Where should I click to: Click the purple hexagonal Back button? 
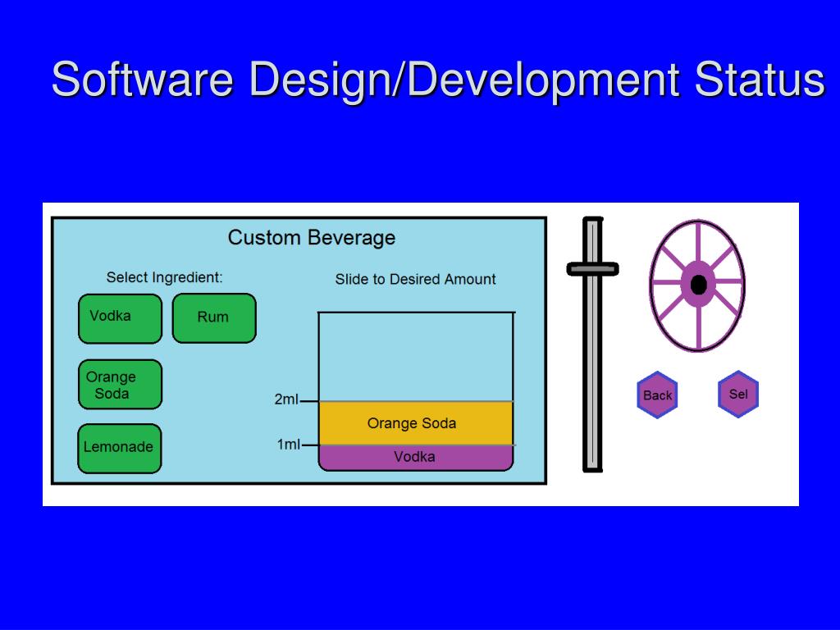click(x=657, y=395)
